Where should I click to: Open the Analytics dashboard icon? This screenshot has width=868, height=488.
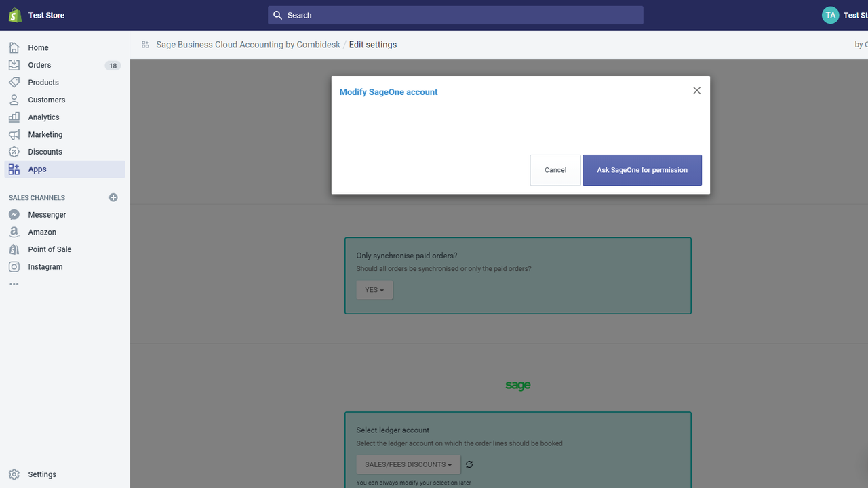(45, 117)
